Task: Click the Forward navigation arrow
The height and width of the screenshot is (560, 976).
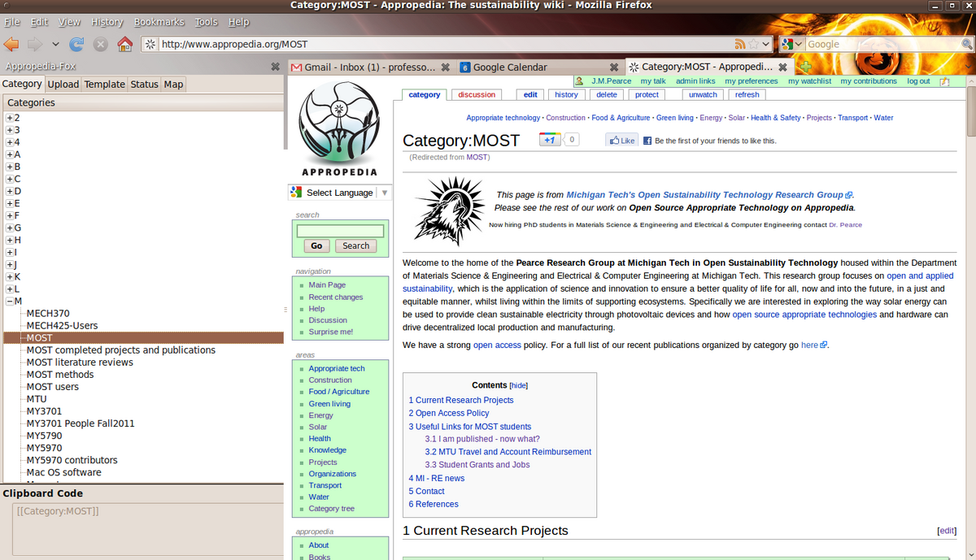Action: [35, 44]
